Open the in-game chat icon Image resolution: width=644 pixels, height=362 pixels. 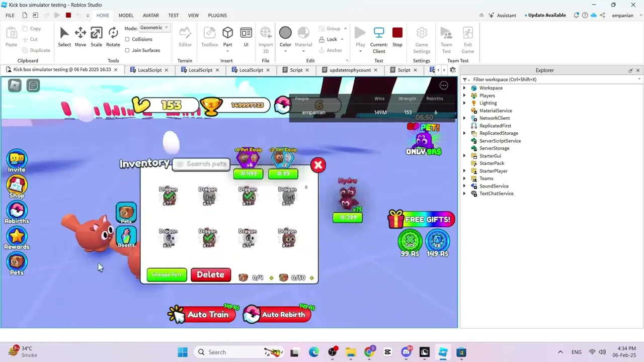tap(33, 85)
